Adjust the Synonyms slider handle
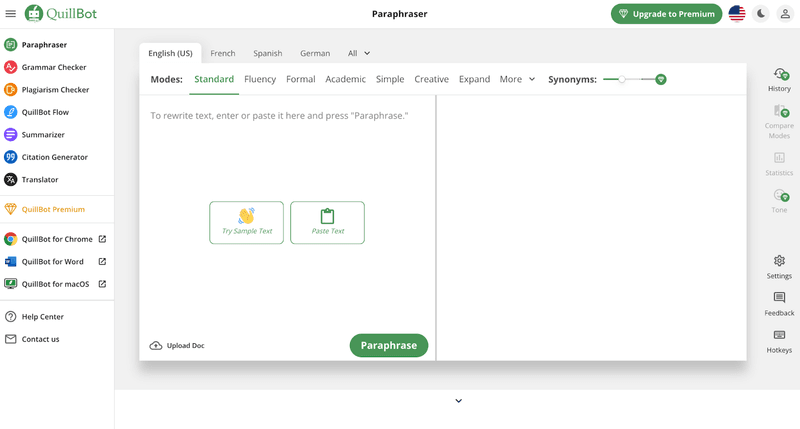This screenshot has height=429, width=800. 622,79
